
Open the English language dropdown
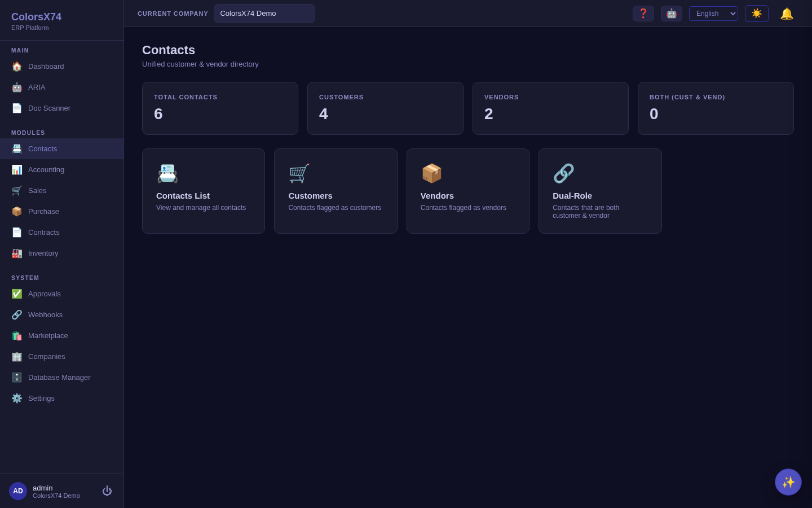[x=713, y=14]
